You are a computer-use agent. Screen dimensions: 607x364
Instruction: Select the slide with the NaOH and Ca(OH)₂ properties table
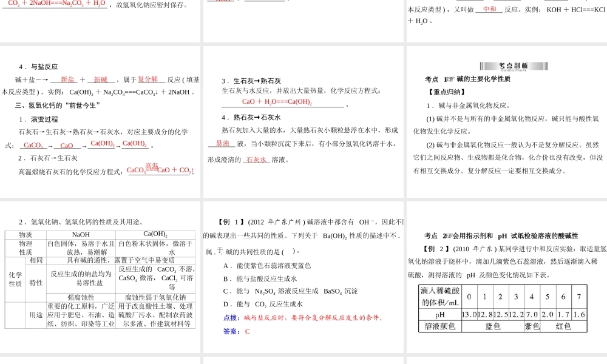pos(100,277)
